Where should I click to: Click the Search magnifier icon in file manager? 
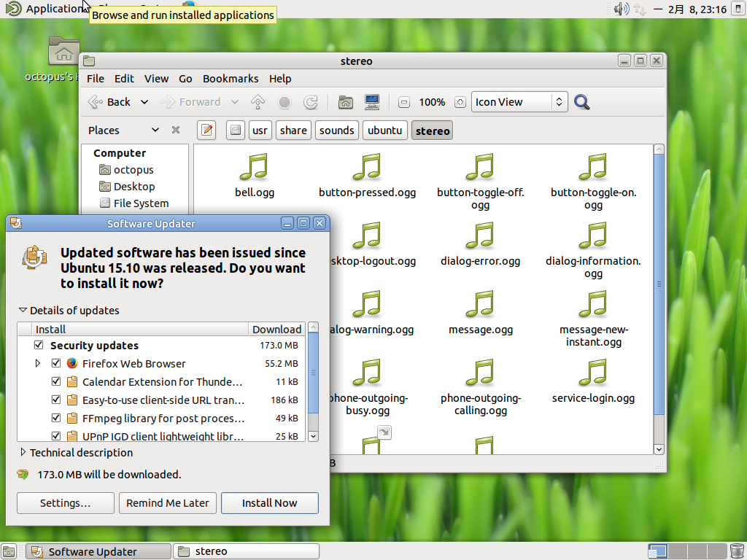pyautogui.click(x=581, y=102)
